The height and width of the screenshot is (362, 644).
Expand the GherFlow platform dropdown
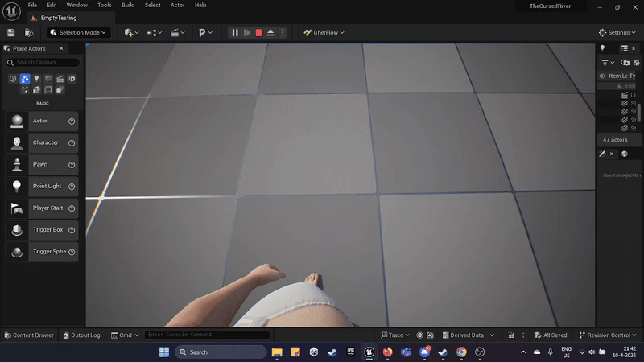click(324, 33)
